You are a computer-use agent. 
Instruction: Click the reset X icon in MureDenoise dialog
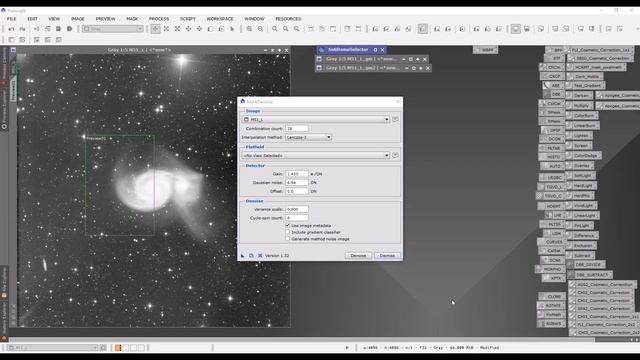tap(260, 256)
